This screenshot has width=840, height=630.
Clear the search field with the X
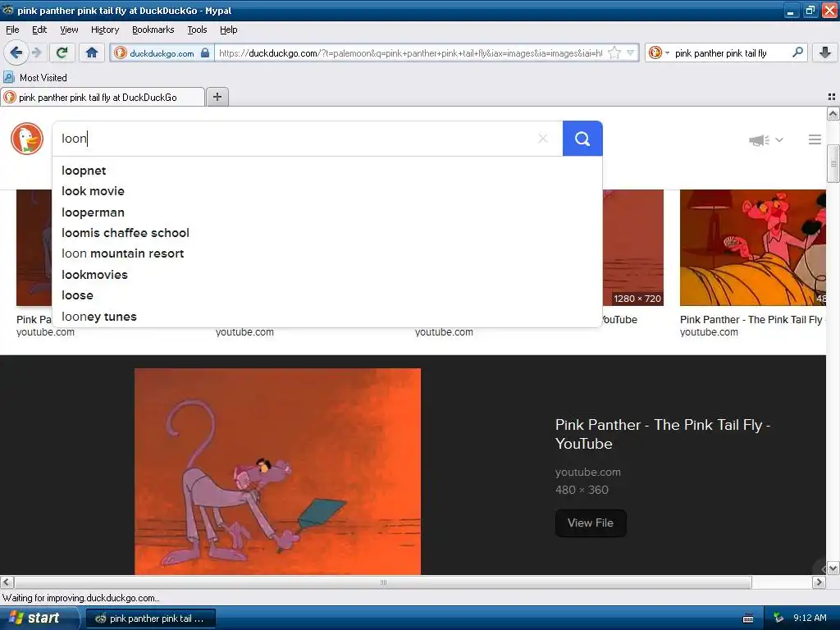pyautogui.click(x=543, y=139)
